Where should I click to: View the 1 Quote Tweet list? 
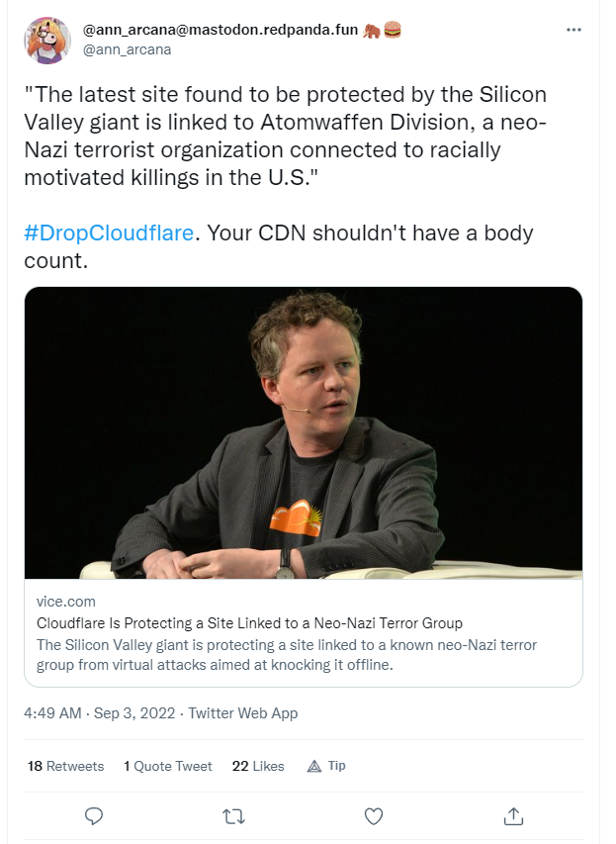pos(168,766)
